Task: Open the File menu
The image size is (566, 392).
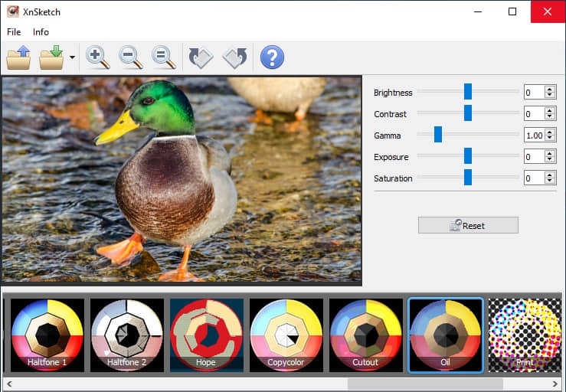Action: [14, 32]
